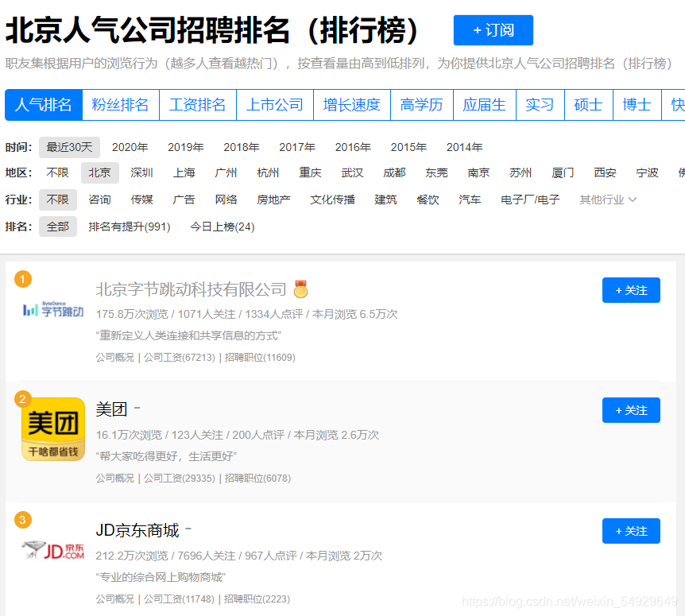Filter time by 2017年
This screenshot has width=685, height=616.
[297, 147]
